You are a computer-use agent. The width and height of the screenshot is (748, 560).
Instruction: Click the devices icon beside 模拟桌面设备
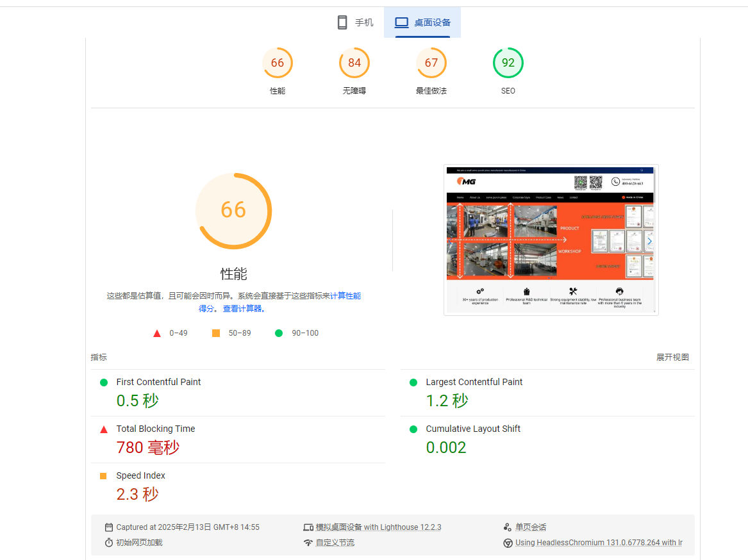point(308,527)
